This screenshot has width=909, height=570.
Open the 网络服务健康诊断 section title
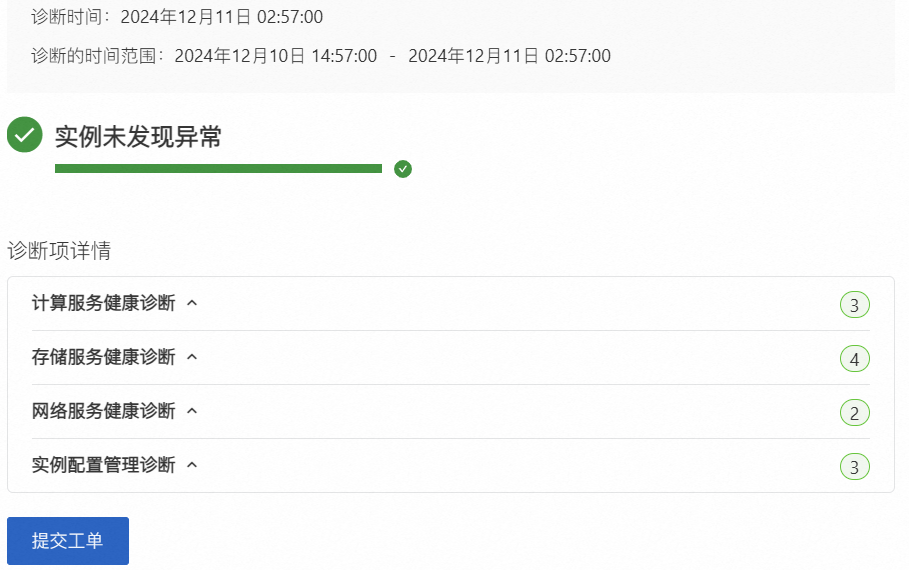coord(103,411)
